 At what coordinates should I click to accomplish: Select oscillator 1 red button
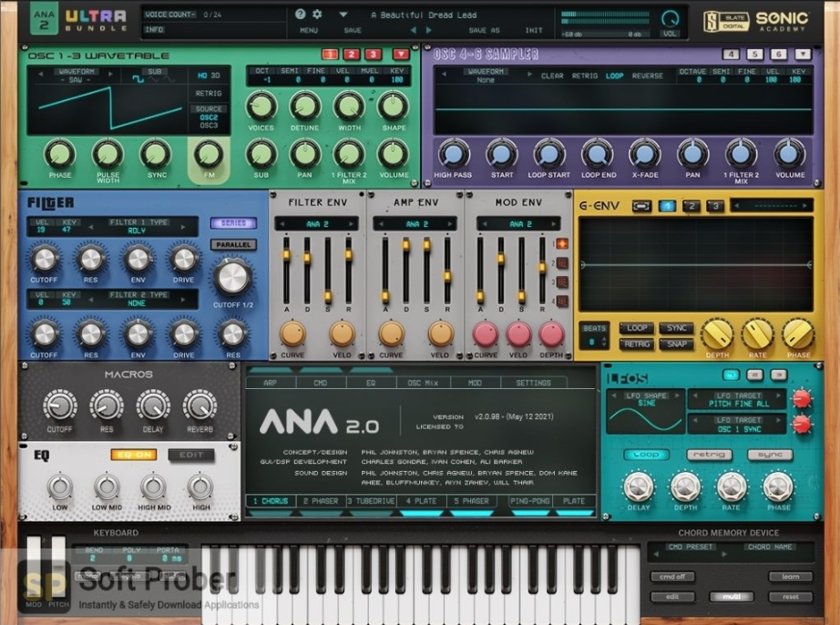click(x=330, y=54)
